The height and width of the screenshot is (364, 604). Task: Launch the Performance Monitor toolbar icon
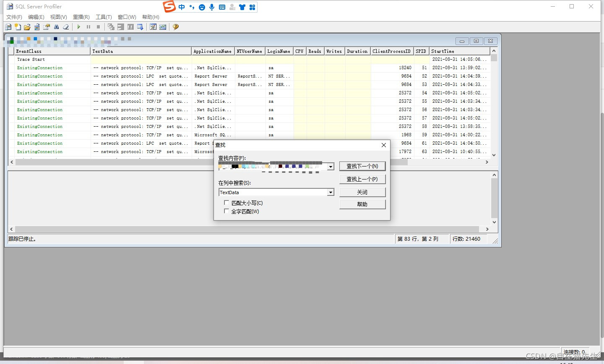[x=163, y=27]
